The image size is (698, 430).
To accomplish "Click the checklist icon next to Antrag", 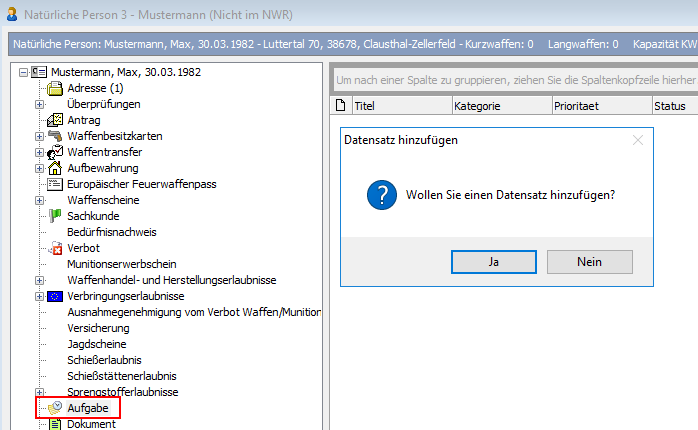I will [x=56, y=120].
